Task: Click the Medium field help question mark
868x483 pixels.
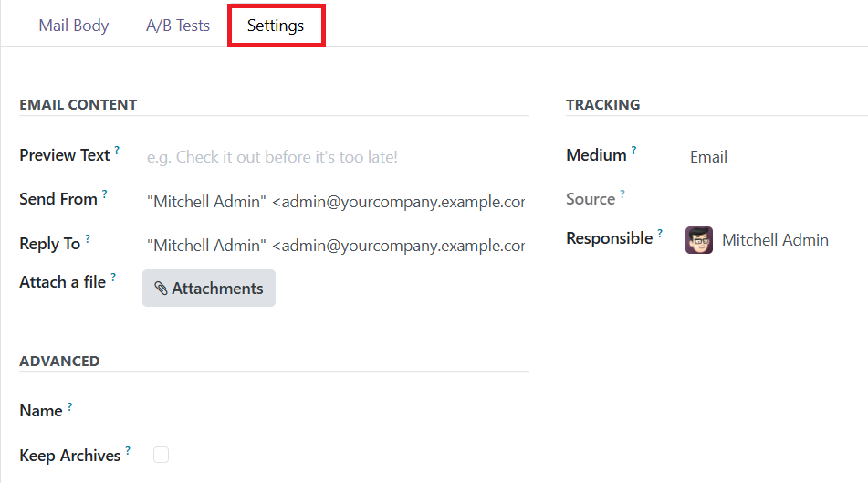Action: (633, 150)
